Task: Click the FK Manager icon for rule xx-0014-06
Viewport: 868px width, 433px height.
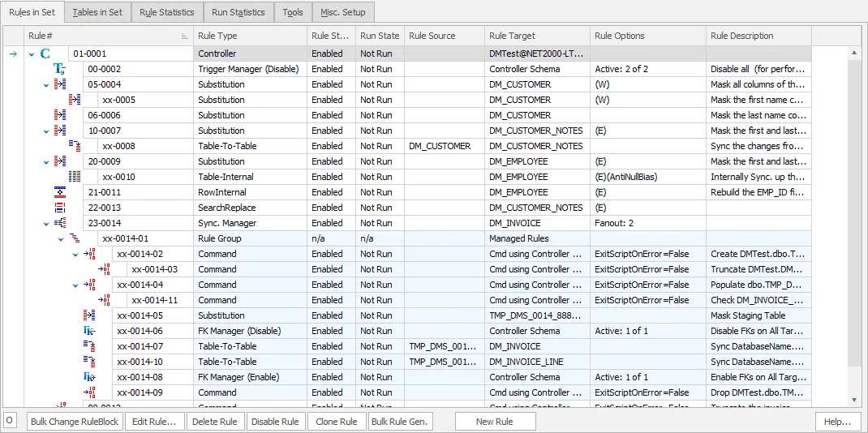Action: 88,331
